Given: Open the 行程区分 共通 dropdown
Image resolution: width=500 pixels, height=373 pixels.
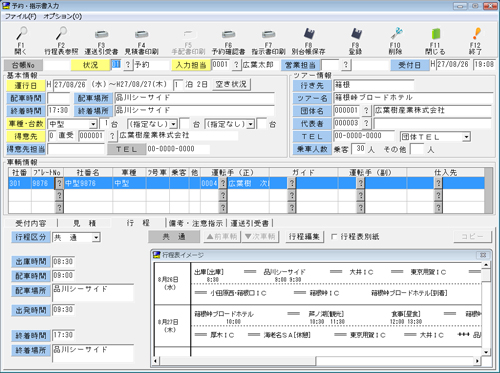Looking at the screenshot, I should point(96,238).
